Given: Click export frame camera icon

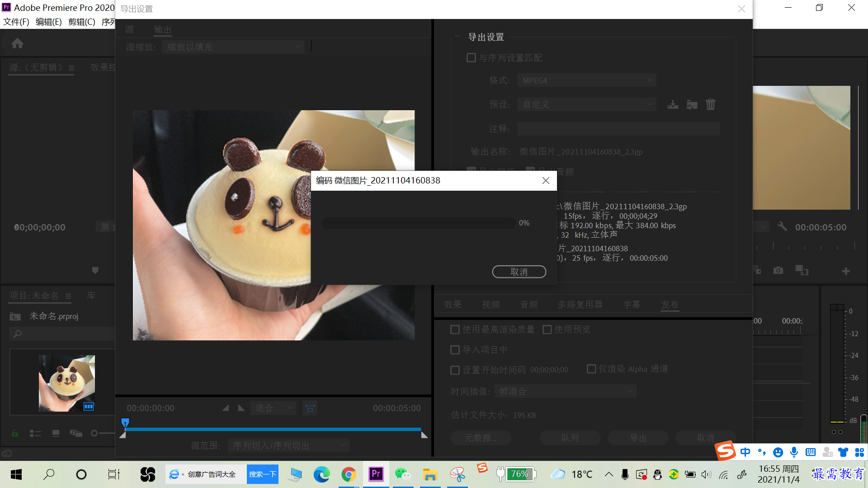Looking at the screenshot, I should [778, 270].
